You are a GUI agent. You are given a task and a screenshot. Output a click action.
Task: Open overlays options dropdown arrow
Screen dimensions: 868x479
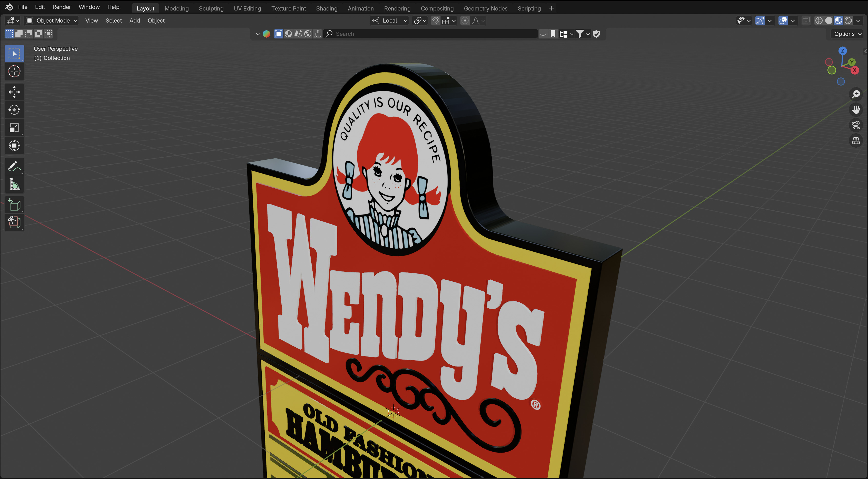(793, 21)
